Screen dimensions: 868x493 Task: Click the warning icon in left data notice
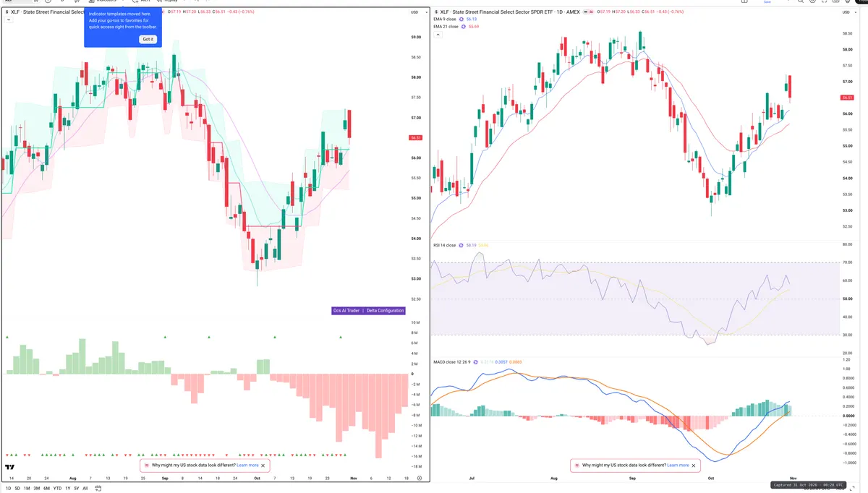point(147,466)
